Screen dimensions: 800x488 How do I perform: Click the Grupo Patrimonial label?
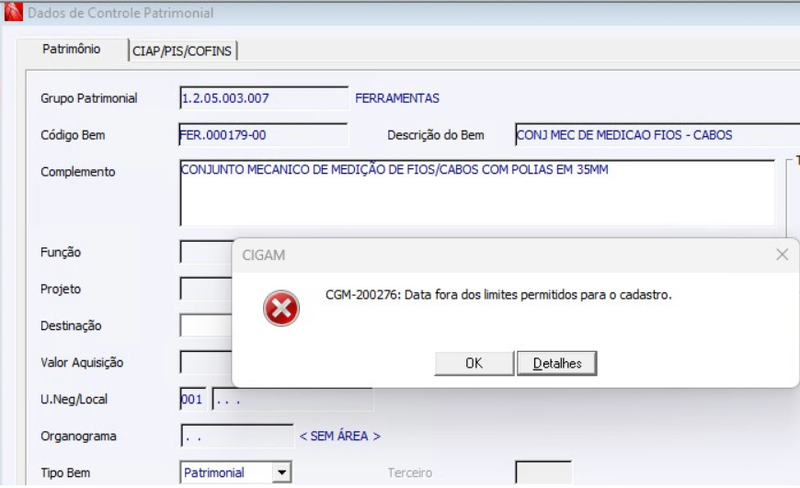tap(89, 98)
